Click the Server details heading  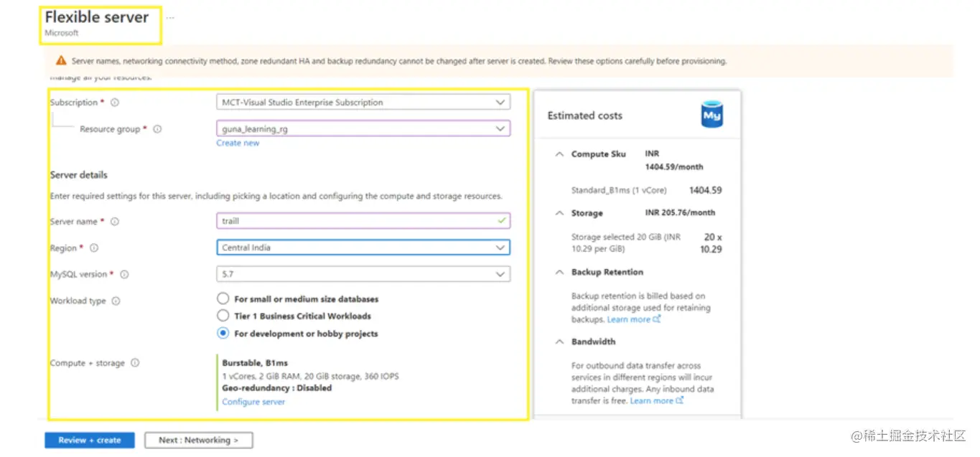pyautogui.click(x=79, y=175)
